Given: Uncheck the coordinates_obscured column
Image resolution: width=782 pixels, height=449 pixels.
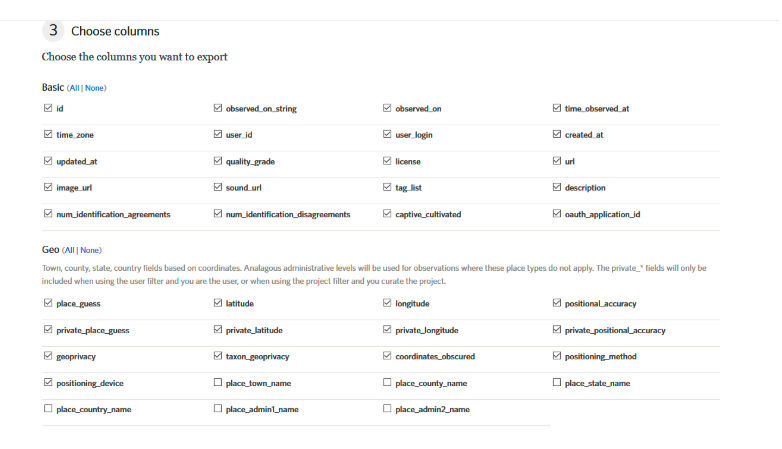Looking at the screenshot, I should (x=387, y=356).
